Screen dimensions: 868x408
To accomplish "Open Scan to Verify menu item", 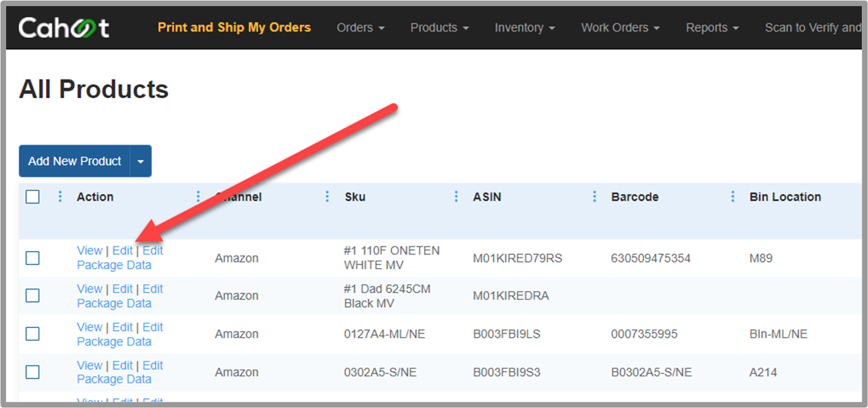I will coord(813,28).
